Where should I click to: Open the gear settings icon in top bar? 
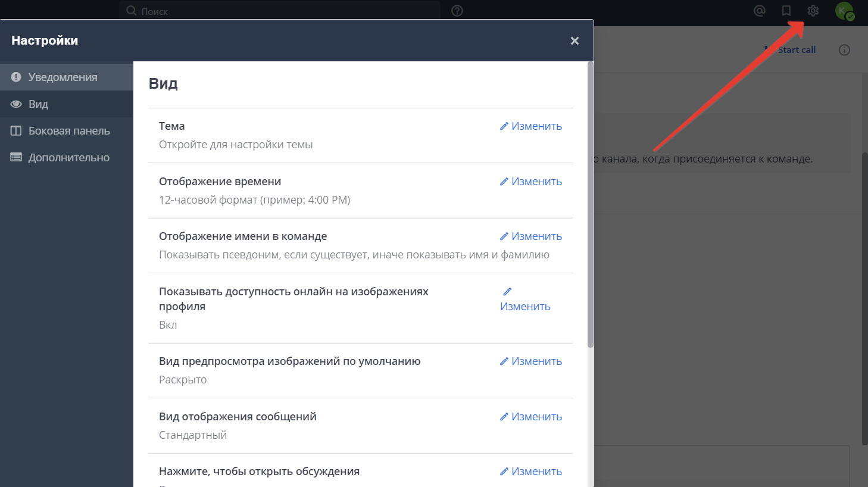point(813,10)
